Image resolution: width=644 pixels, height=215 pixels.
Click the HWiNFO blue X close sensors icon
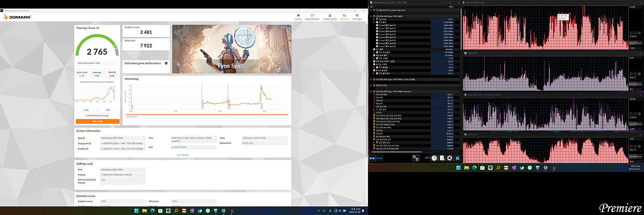tap(457, 158)
